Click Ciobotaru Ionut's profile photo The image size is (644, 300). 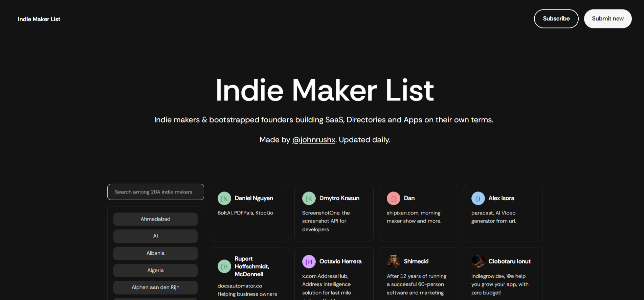478,261
